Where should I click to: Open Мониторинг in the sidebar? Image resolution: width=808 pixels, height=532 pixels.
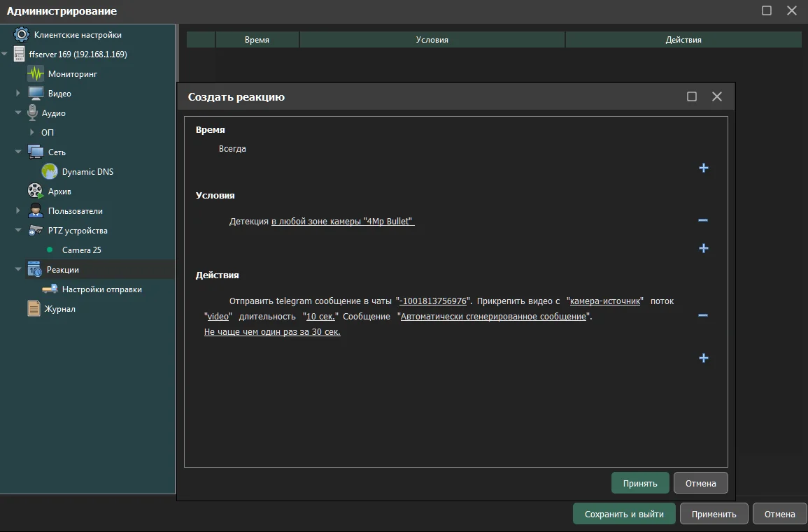(x=73, y=73)
